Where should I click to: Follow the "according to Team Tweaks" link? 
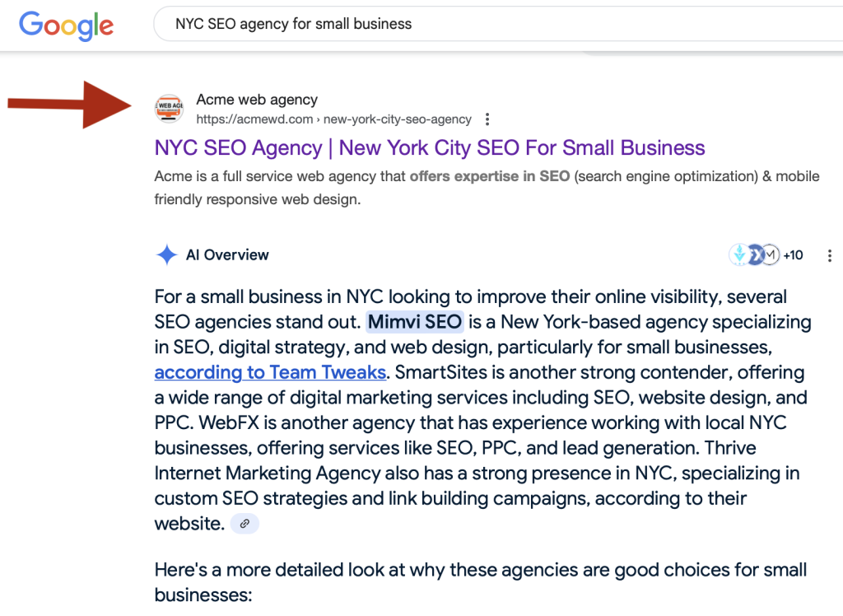[270, 372]
